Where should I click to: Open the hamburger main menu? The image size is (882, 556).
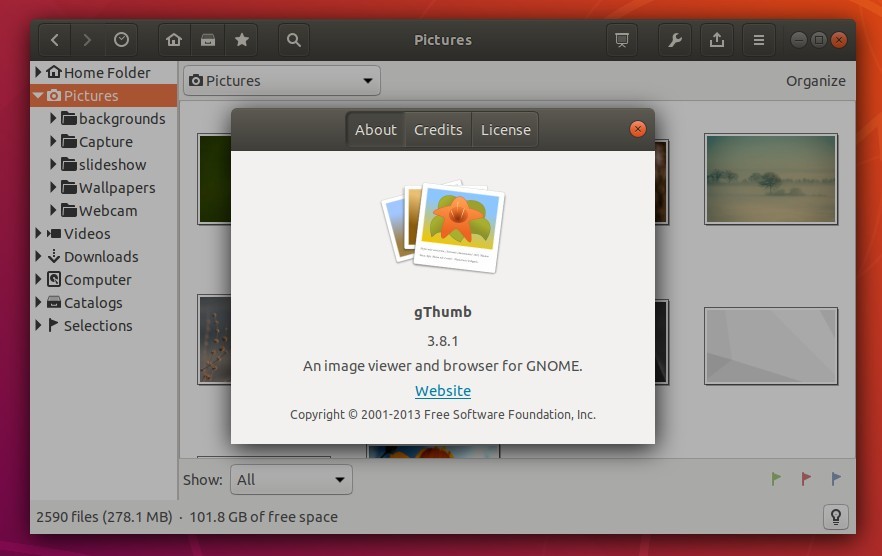758,40
